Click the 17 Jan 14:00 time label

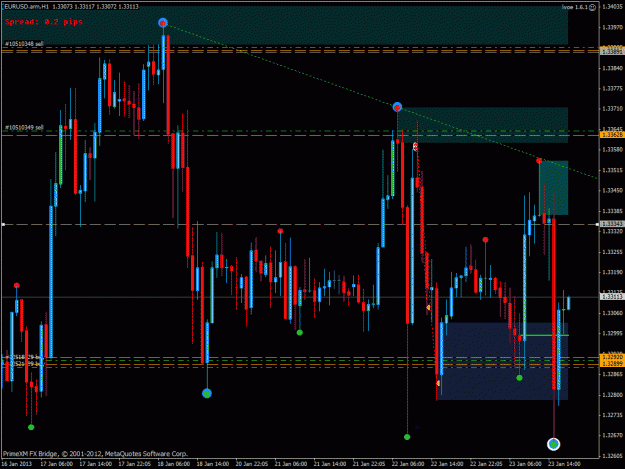(x=95, y=464)
